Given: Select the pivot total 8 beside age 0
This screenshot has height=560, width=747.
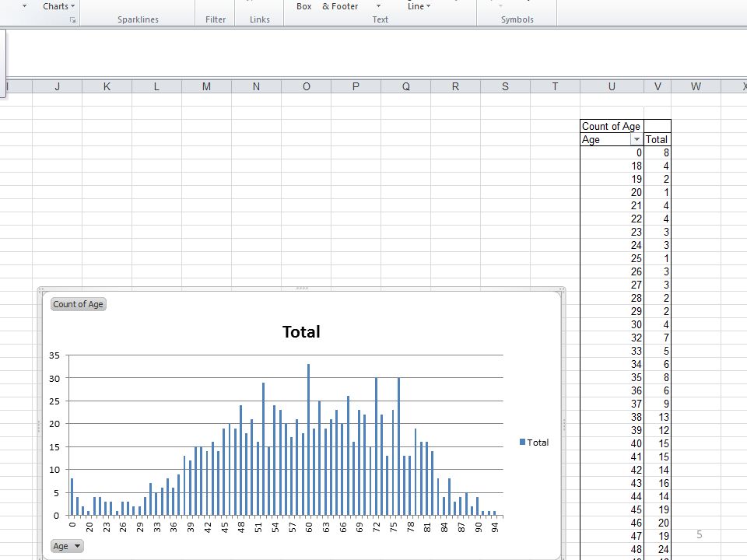Looking at the screenshot, I should pos(658,153).
